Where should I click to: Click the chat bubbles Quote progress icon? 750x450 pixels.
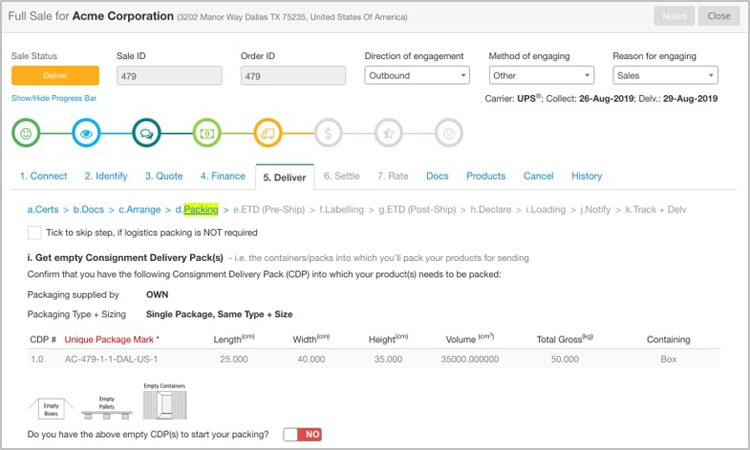tap(146, 133)
